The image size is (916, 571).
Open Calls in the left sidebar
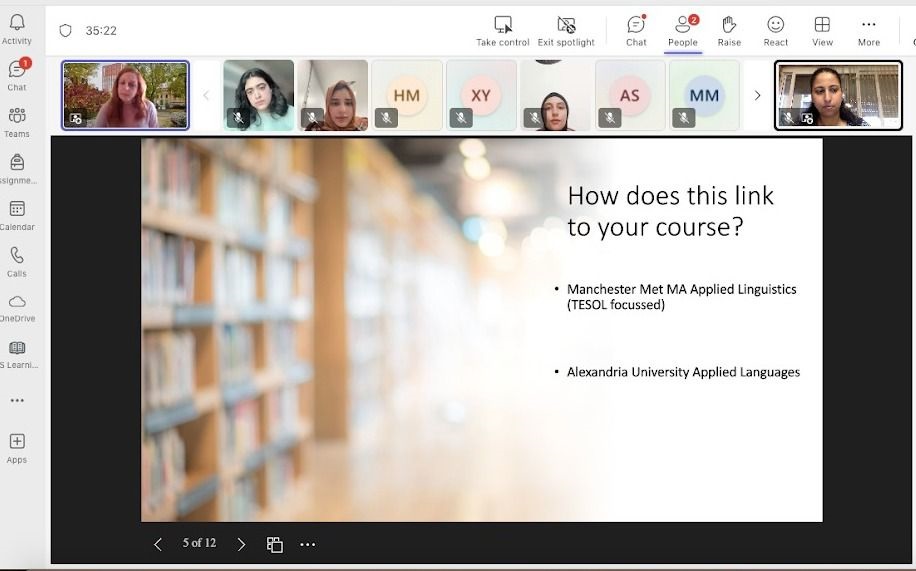[17, 262]
